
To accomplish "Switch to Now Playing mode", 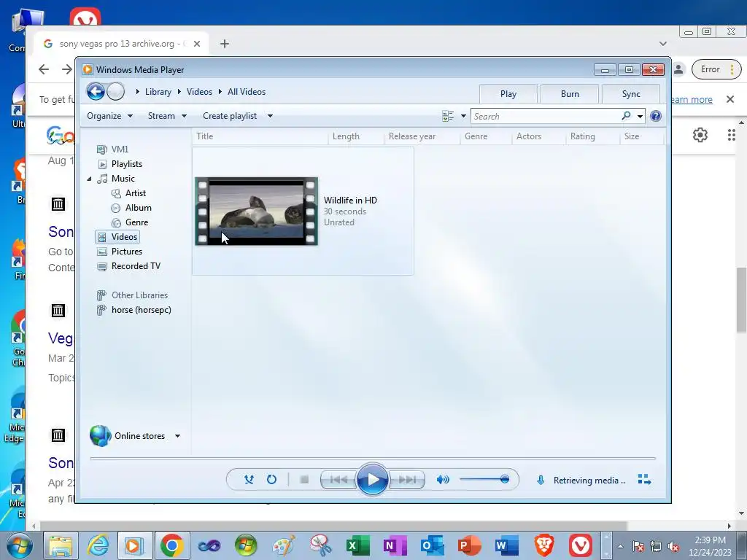I will click(x=644, y=480).
